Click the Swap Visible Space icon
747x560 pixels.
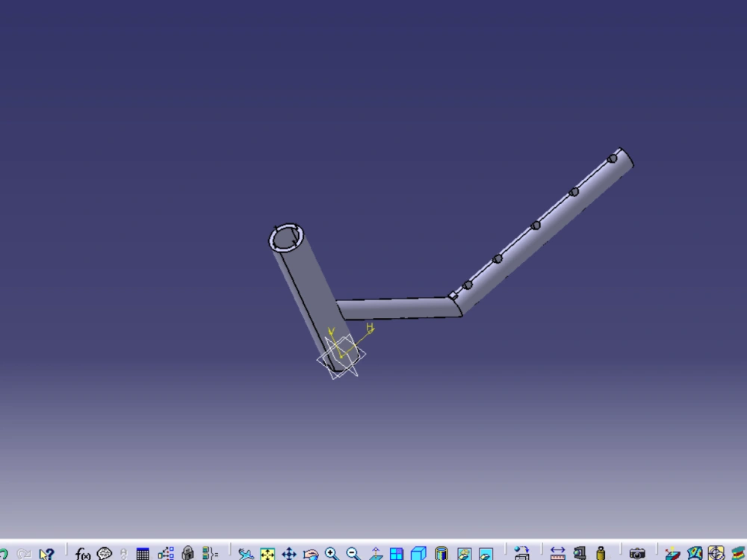486,554
